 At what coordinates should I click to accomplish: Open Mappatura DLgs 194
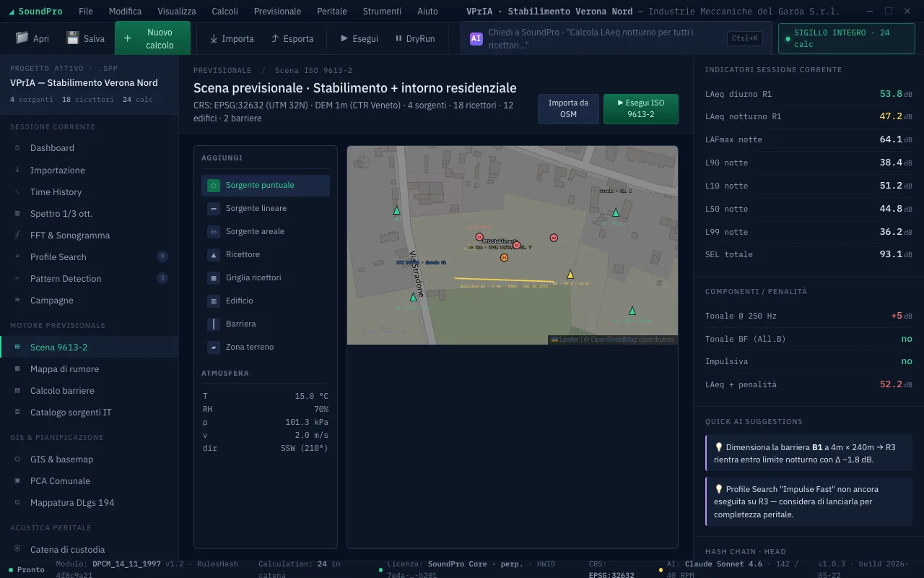pyautogui.click(x=90, y=503)
